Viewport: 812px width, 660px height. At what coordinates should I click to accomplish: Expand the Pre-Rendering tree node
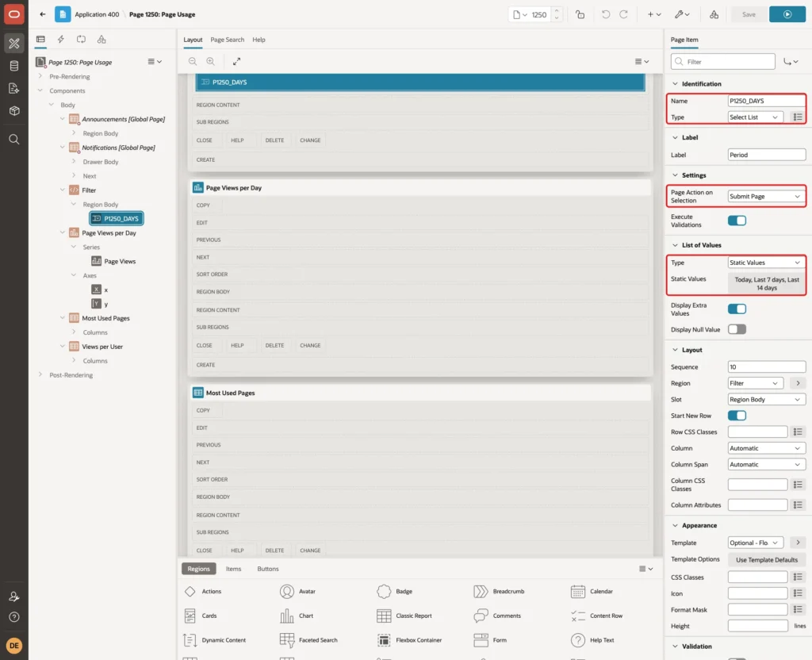click(40, 76)
